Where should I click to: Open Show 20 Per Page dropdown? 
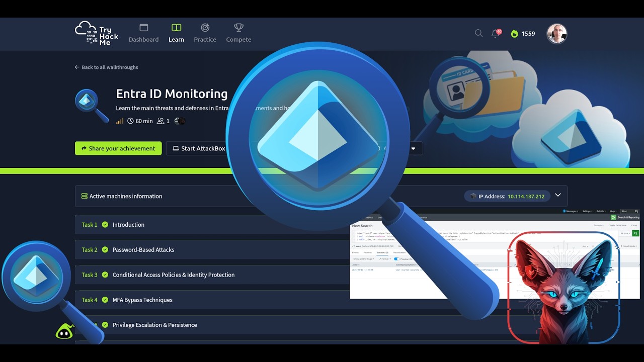click(363, 259)
